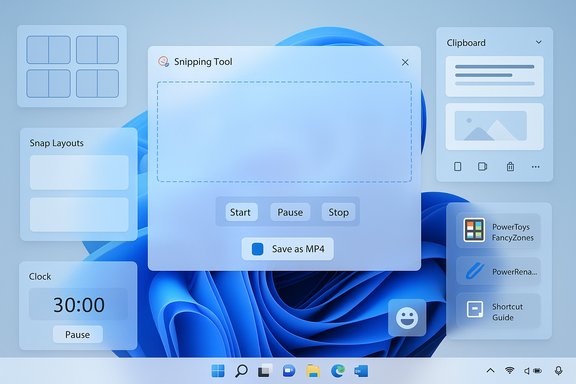
Task: Open Wi-Fi network settings in tray
Action: [x=509, y=370]
